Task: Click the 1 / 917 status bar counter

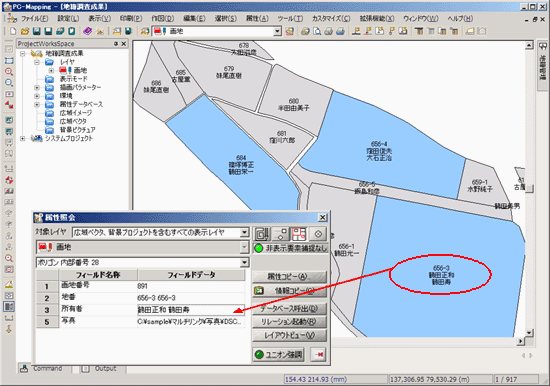Action: (x=516, y=379)
